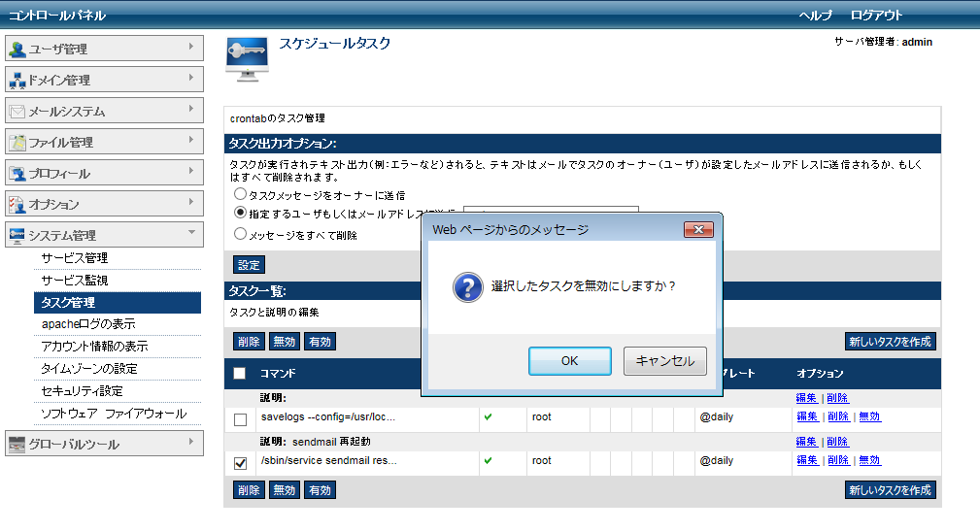This screenshot has height=532, width=980.
Task: Click the system management icon
Action: pyautogui.click(x=17, y=236)
